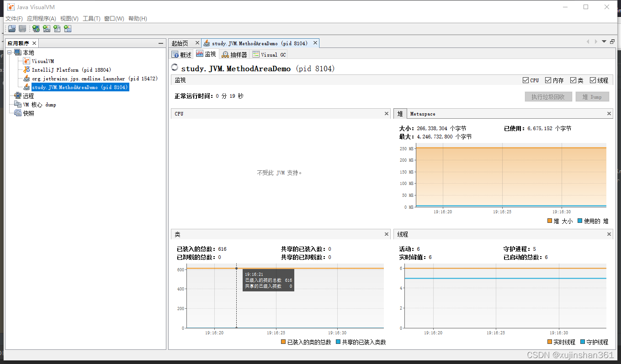Select the 监视 tab
Image resolution: width=621 pixels, height=364 pixels.
coord(206,54)
